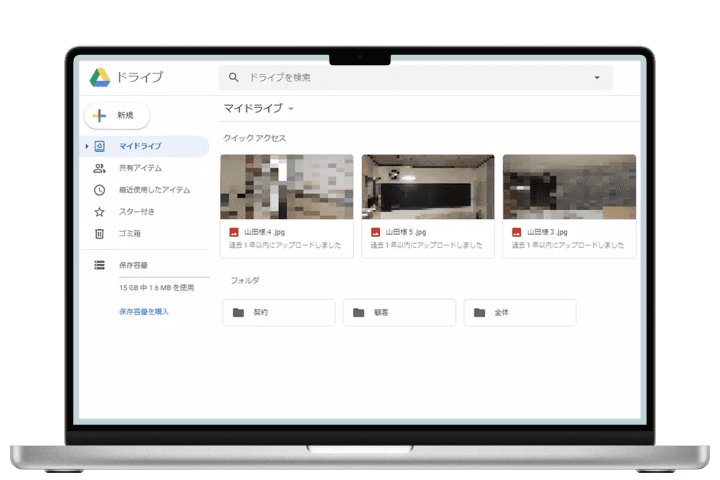Screen dimensions: 720x480
Task: Click the trash can icon
Action: click(x=100, y=233)
